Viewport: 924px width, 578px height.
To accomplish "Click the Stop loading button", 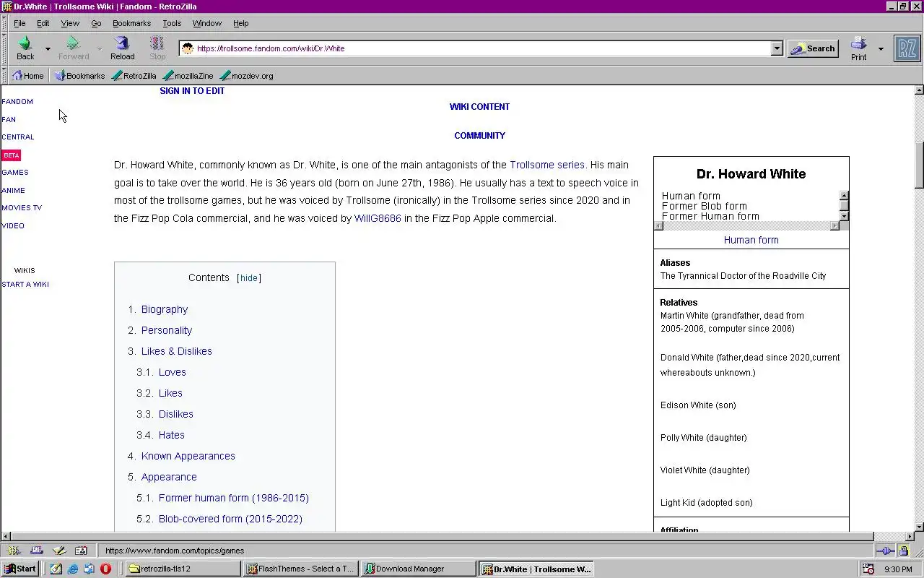I will pos(157,48).
